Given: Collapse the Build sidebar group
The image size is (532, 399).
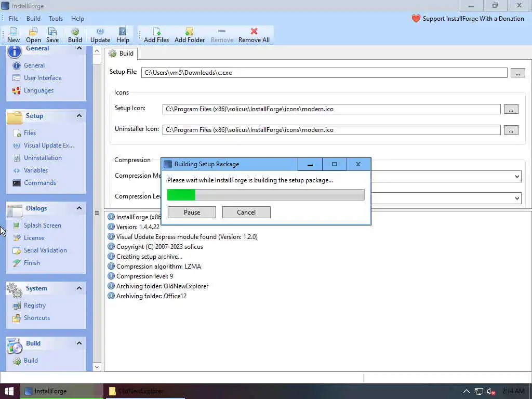Looking at the screenshot, I should [x=79, y=343].
